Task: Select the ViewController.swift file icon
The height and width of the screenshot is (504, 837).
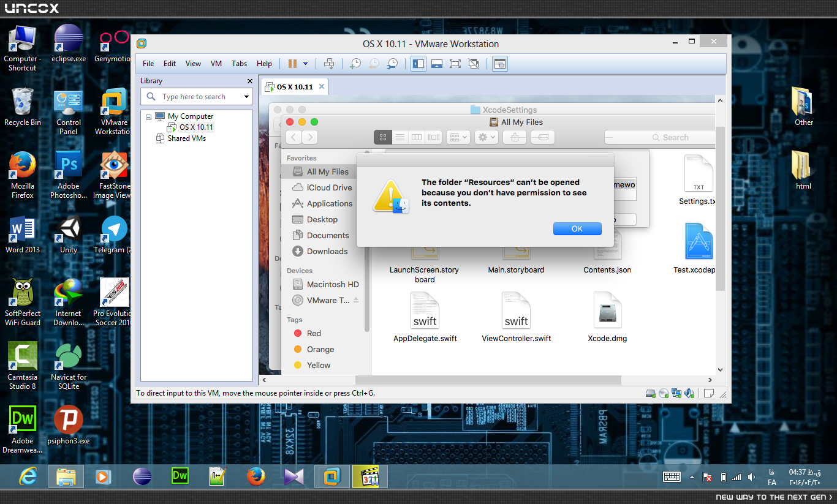Action: 516,310
